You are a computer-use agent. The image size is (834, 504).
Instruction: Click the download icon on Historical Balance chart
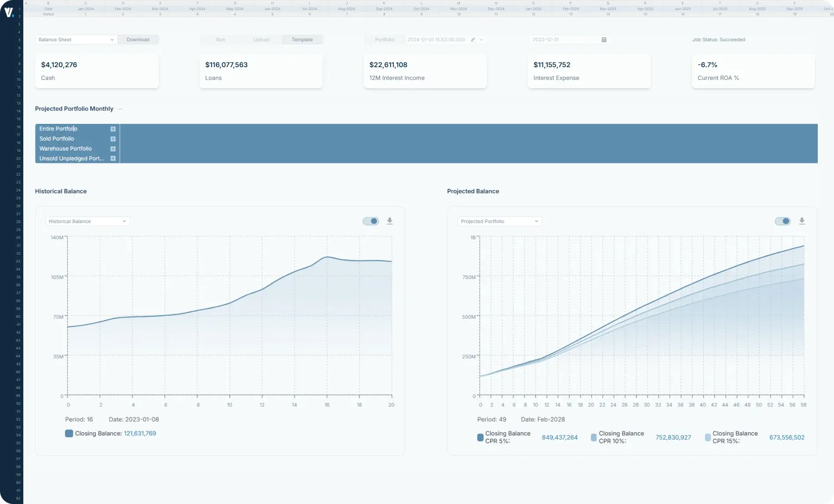(x=389, y=221)
